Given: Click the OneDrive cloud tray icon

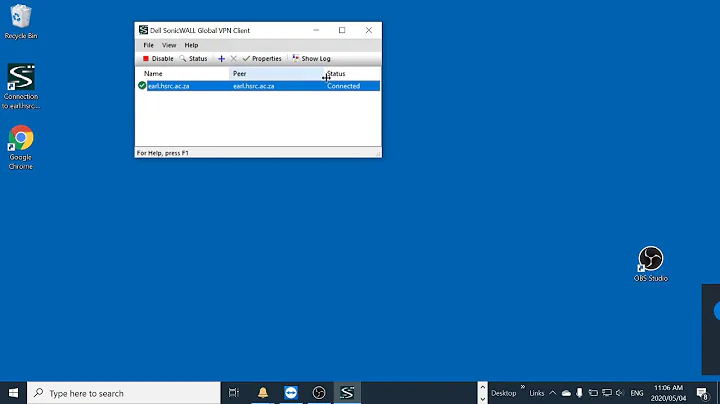Looking at the screenshot, I should [566, 393].
